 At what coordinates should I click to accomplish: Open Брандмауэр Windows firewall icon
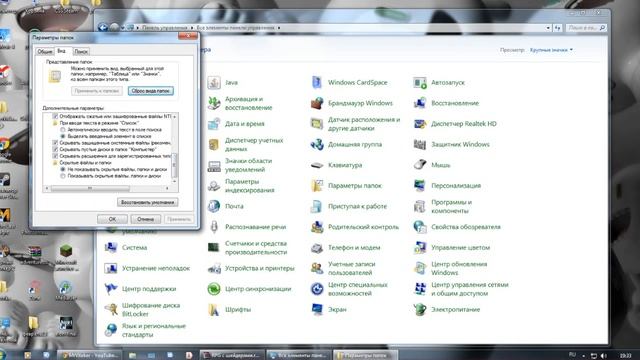(317, 103)
